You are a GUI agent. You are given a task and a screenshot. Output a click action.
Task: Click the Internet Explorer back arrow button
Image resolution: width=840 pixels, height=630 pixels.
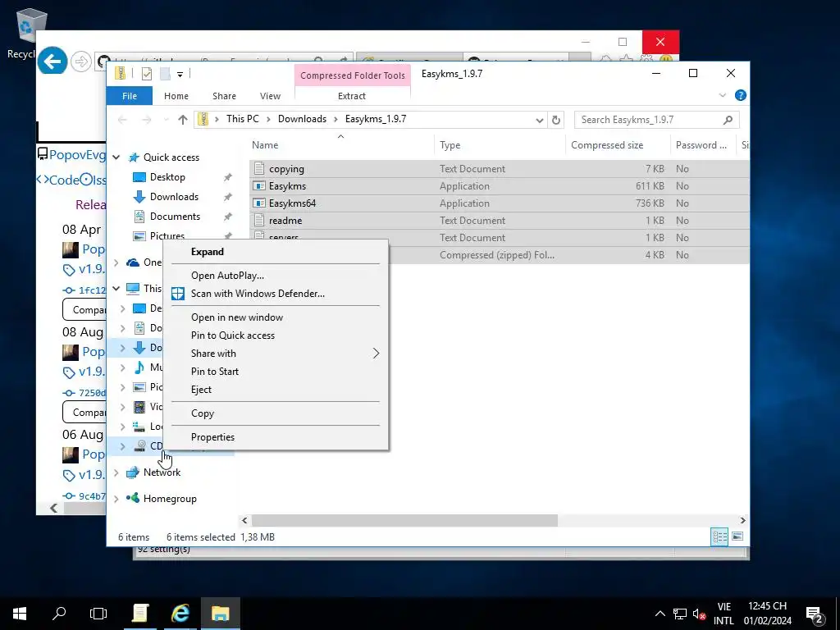click(x=52, y=61)
